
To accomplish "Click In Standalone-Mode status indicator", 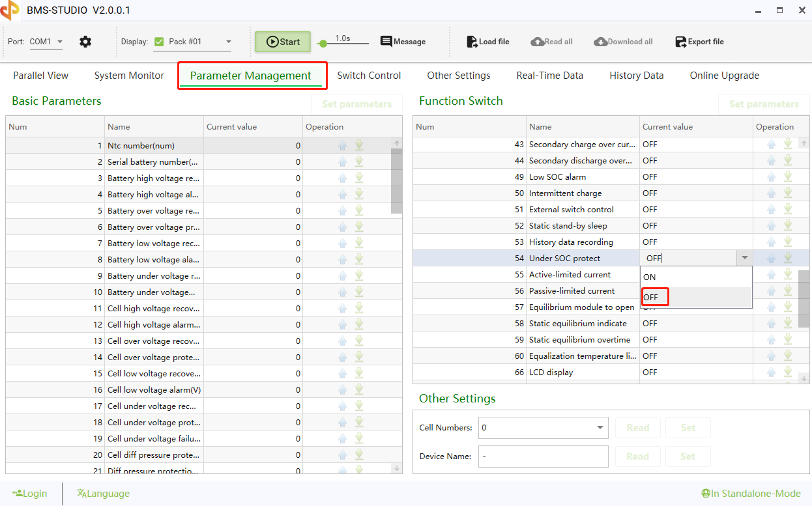I will click(x=751, y=494).
